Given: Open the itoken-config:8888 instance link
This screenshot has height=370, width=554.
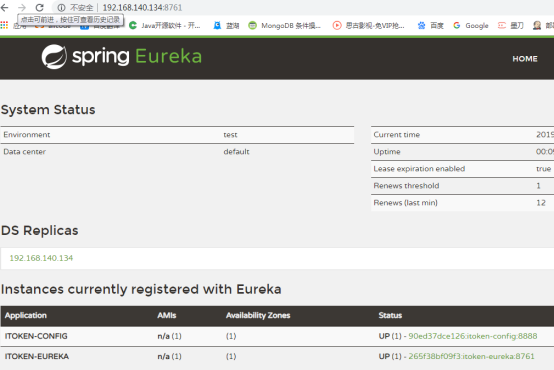Looking at the screenshot, I should click(x=473, y=336).
